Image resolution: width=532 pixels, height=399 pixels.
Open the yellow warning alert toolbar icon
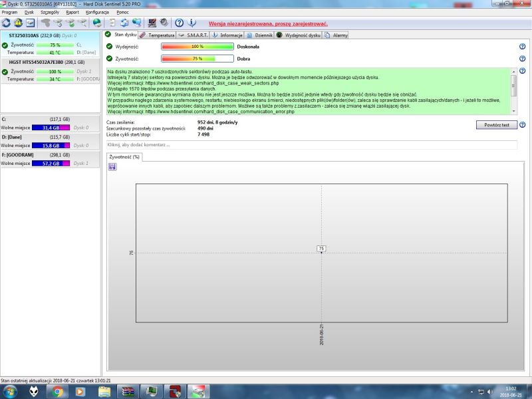[x=19, y=23]
